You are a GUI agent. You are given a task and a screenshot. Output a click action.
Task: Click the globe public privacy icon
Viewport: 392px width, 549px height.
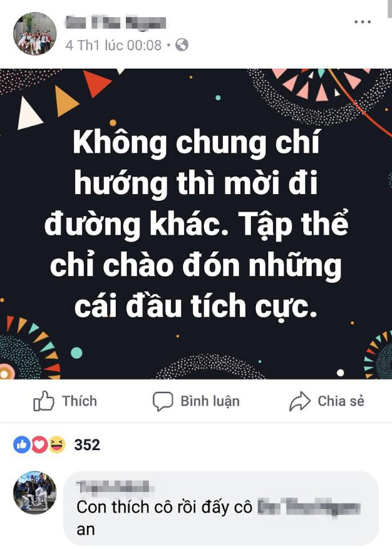[182, 45]
